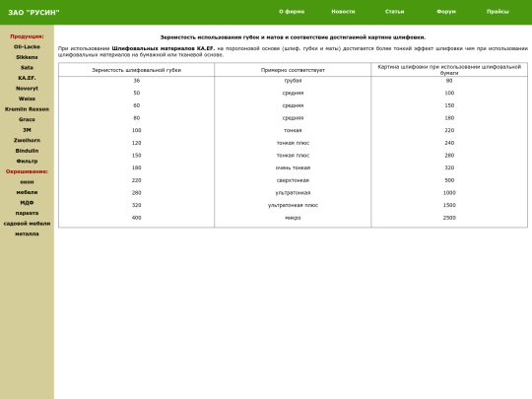This screenshot has width=532, height=399.
Task: Click the '240' paper grit cell
Action: pyautogui.click(x=449, y=143)
